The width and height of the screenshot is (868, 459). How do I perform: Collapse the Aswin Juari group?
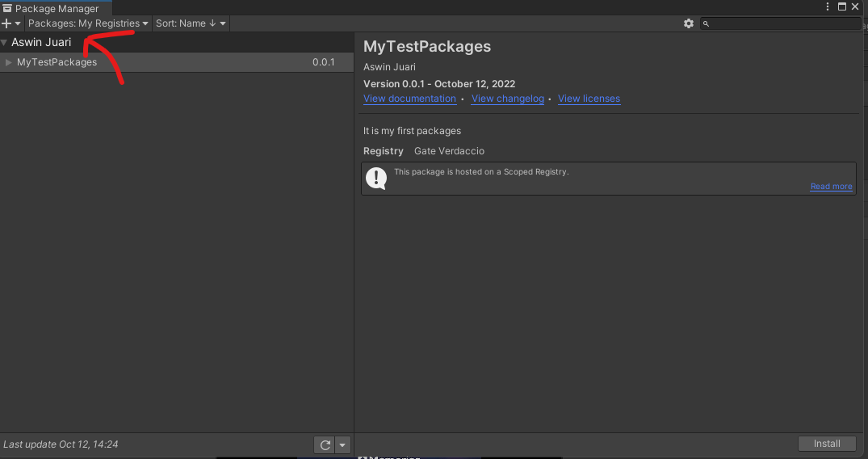[x=5, y=42]
